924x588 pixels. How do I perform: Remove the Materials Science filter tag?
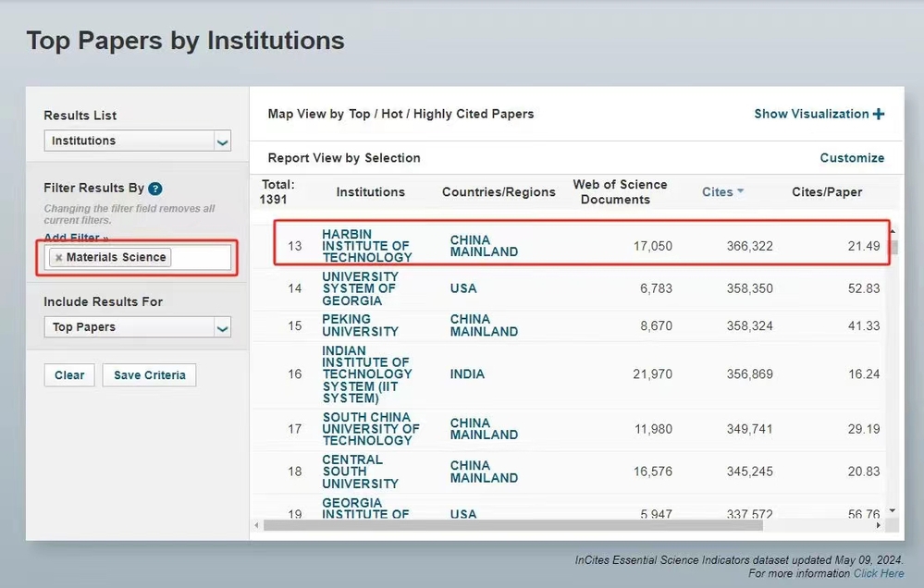[x=59, y=258]
